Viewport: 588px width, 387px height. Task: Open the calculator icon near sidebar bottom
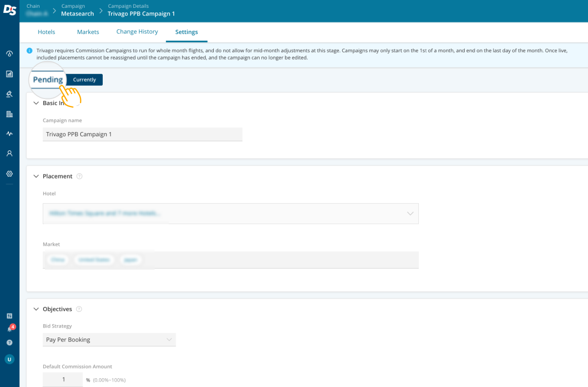(9, 316)
